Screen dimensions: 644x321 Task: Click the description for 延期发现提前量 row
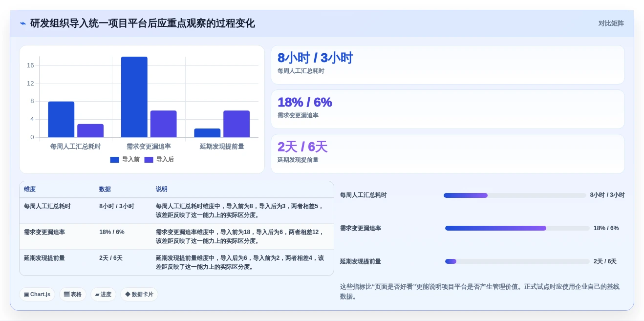240,262
